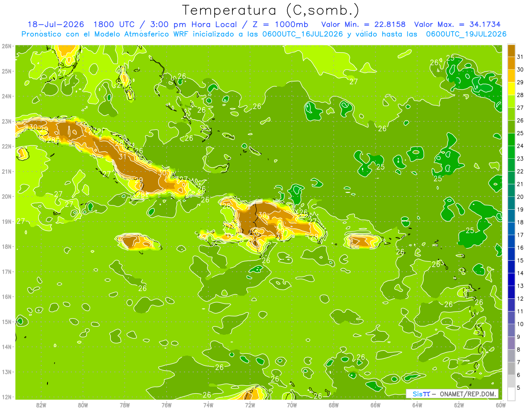Screen dimensions: 532x411
Task: Click the 24N latitude axis label
Action: coord(7,96)
